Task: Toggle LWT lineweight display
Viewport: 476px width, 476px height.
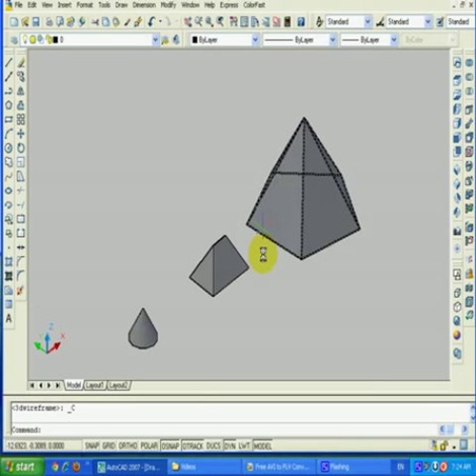Action: [x=244, y=446]
